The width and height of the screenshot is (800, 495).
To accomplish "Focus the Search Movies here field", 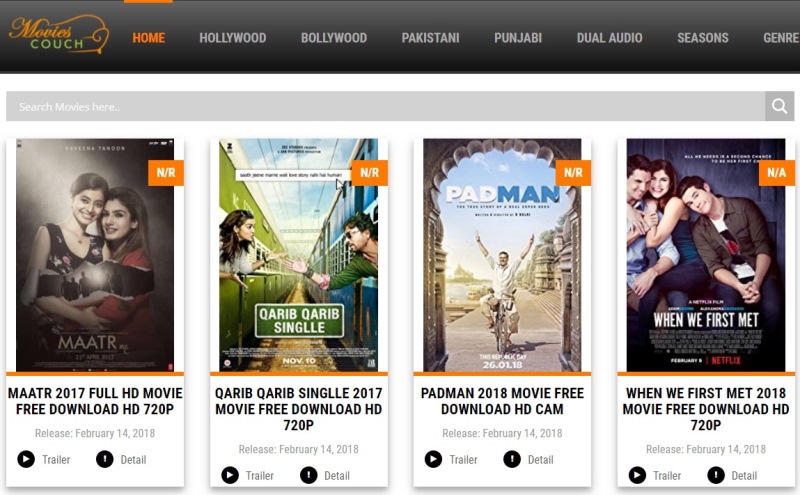I will [x=385, y=106].
